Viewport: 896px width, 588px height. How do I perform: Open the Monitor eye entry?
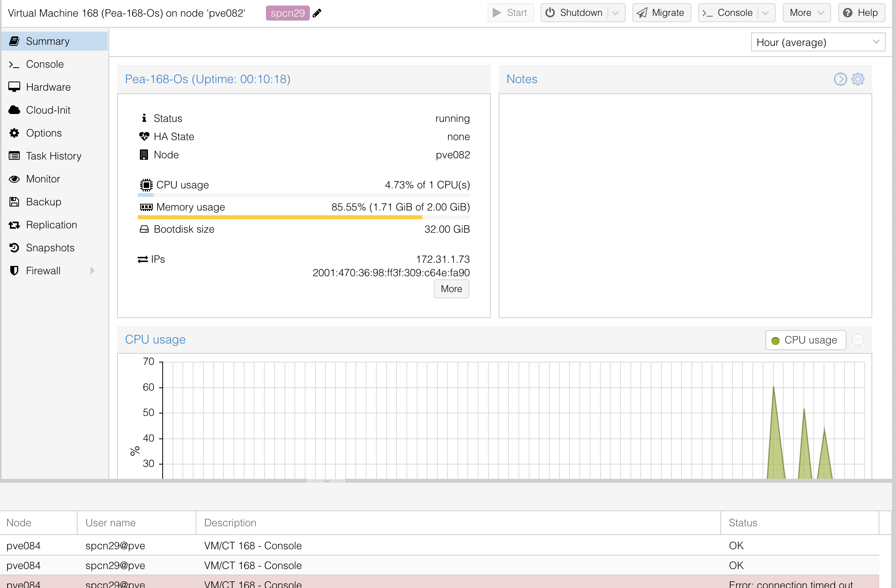55,179
